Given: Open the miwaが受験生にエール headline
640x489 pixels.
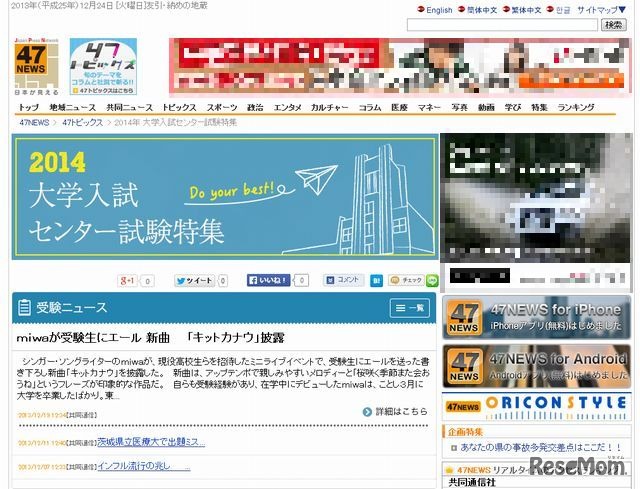Looking at the screenshot, I should pyautogui.click(x=150, y=338).
